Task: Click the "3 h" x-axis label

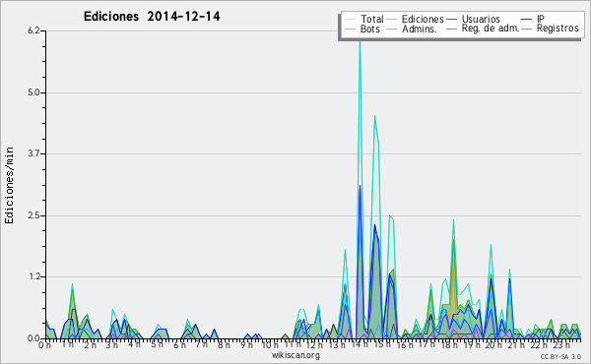Action: point(112,344)
